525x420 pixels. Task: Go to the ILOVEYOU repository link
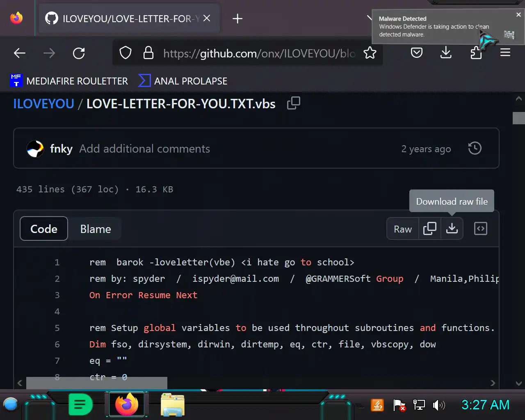click(43, 104)
